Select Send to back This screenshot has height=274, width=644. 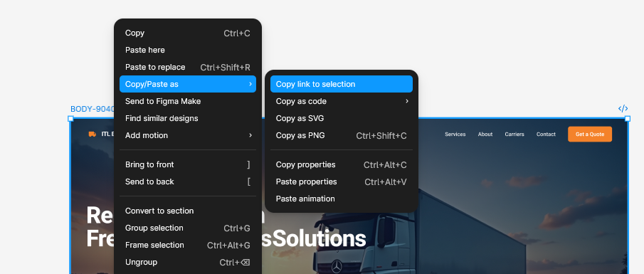[188, 181]
